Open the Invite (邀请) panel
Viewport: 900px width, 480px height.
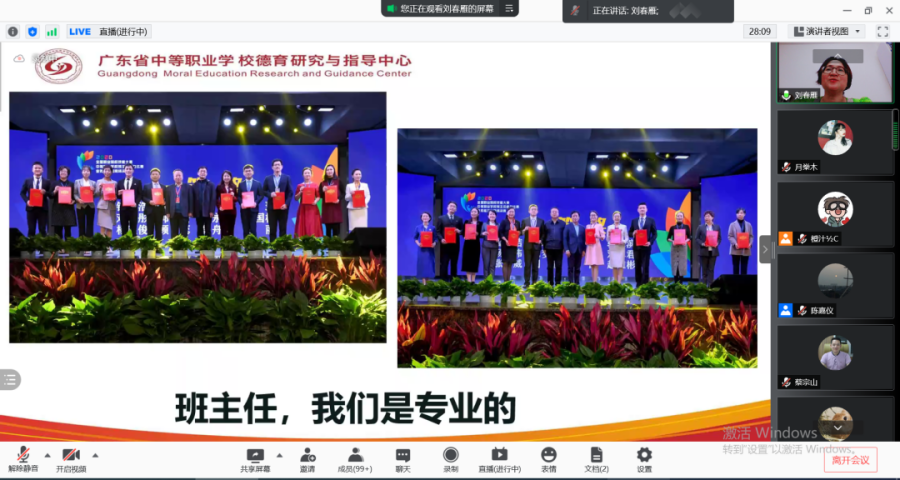[307, 459]
